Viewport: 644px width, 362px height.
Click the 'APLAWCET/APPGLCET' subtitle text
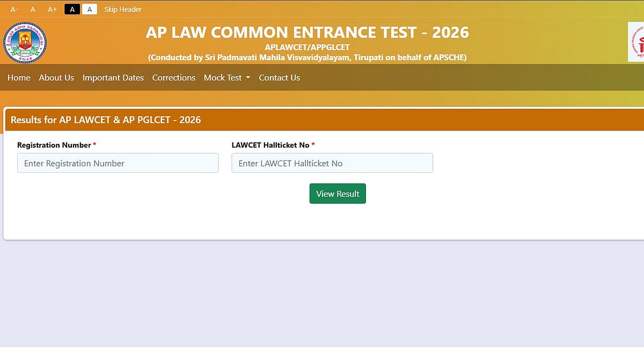[x=307, y=47]
